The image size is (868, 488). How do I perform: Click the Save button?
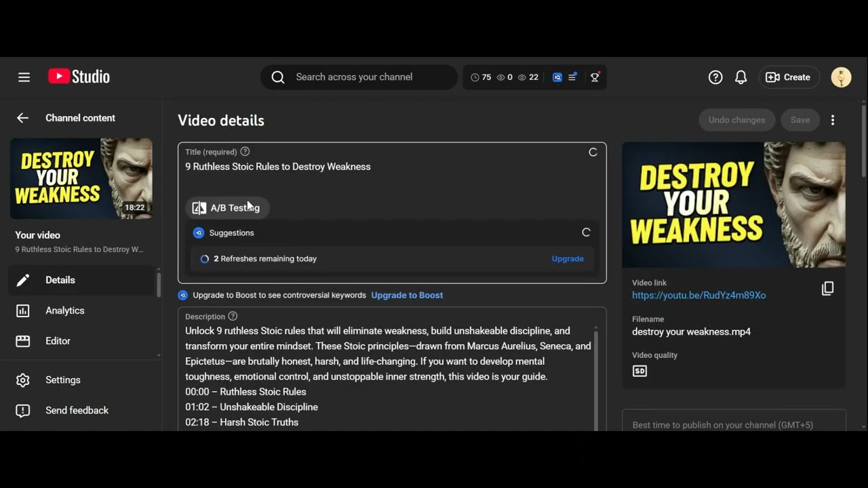800,120
